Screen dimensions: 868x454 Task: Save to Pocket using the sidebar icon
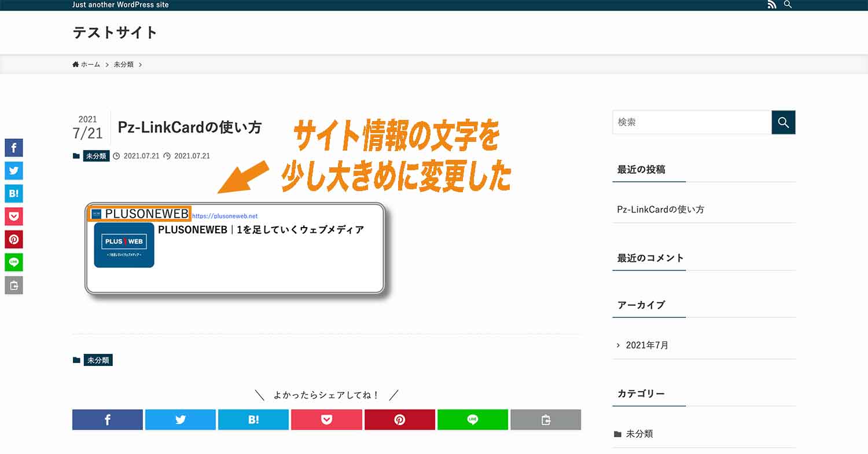(13, 216)
